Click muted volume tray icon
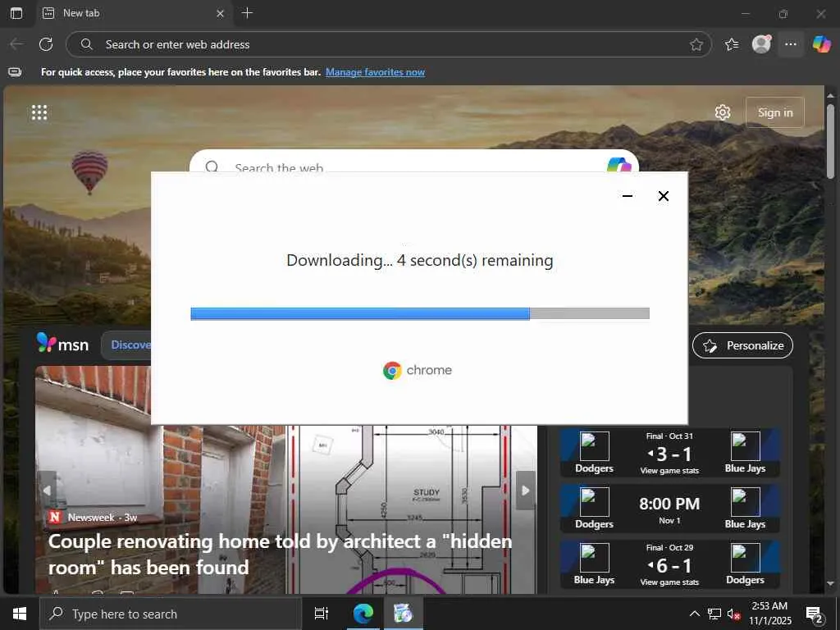Viewport: 840px width, 630px height. (734, 614)
